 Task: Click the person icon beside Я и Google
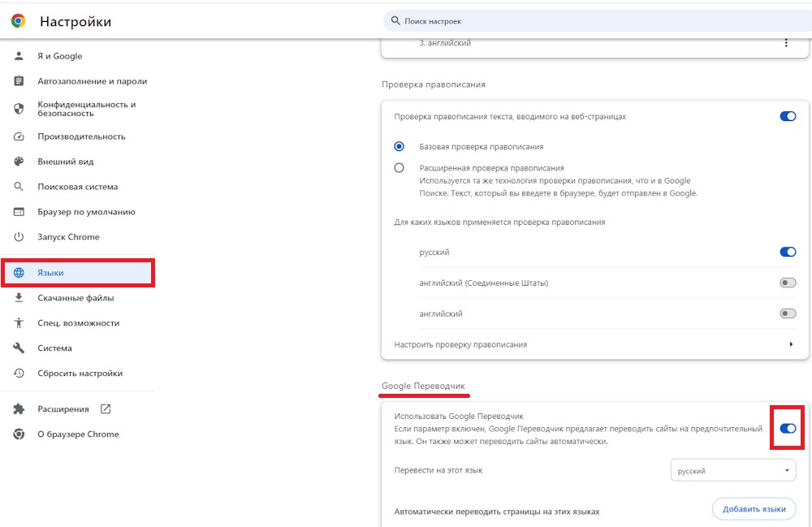coord(19,56)
